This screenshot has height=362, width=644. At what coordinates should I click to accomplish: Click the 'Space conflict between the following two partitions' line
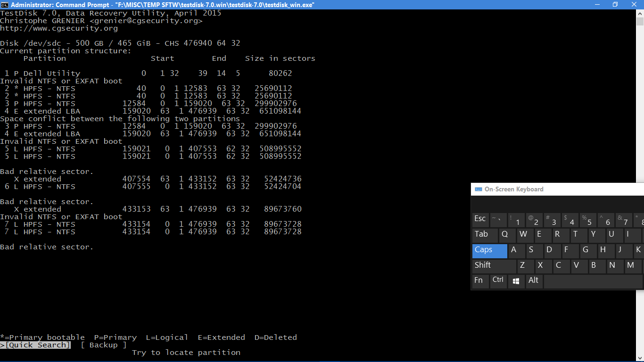click(x=120, y=119)
